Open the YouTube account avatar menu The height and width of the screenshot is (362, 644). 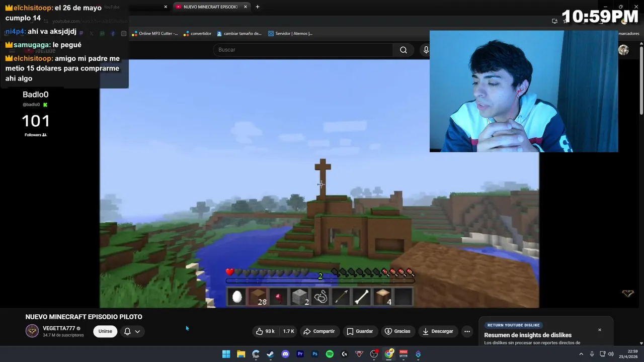623,50
